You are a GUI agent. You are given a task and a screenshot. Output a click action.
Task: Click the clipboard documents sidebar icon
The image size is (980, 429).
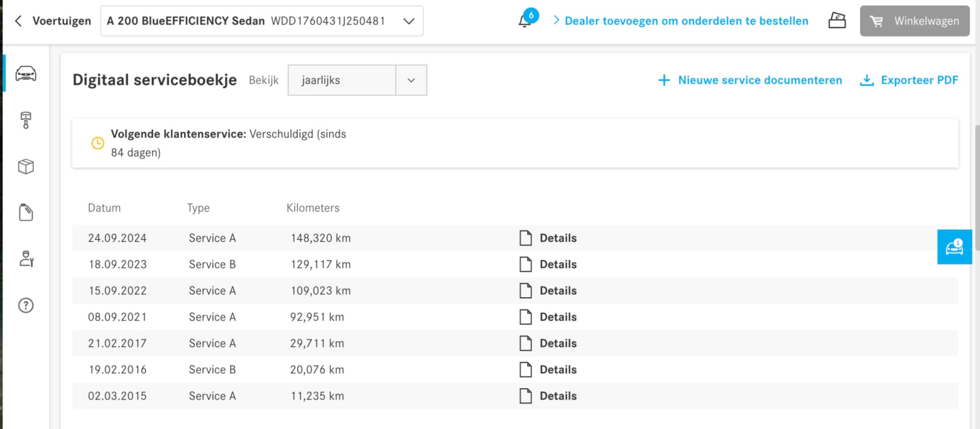coord(26,213)
